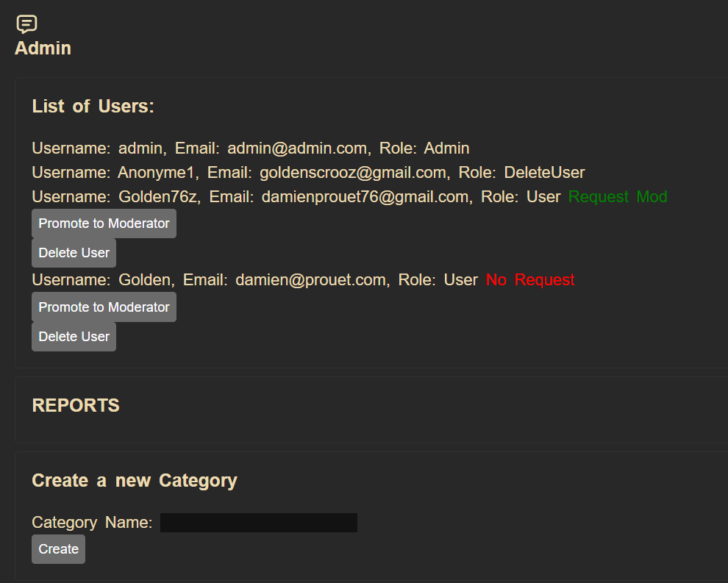Click the damienprouet76@gmail.com email text

point(365,197)
